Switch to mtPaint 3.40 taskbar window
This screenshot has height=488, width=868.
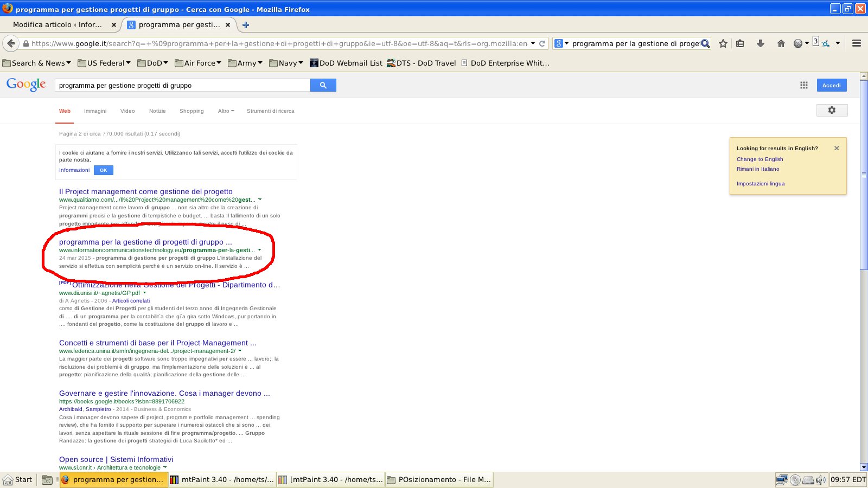pyautogui.click(x=221, y=480)
